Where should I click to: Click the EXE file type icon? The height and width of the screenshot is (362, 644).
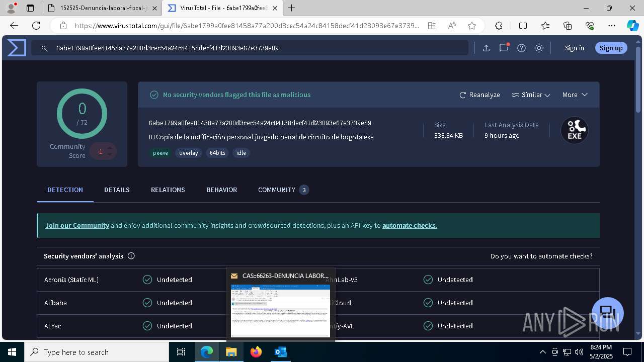[x=575, y=130]
